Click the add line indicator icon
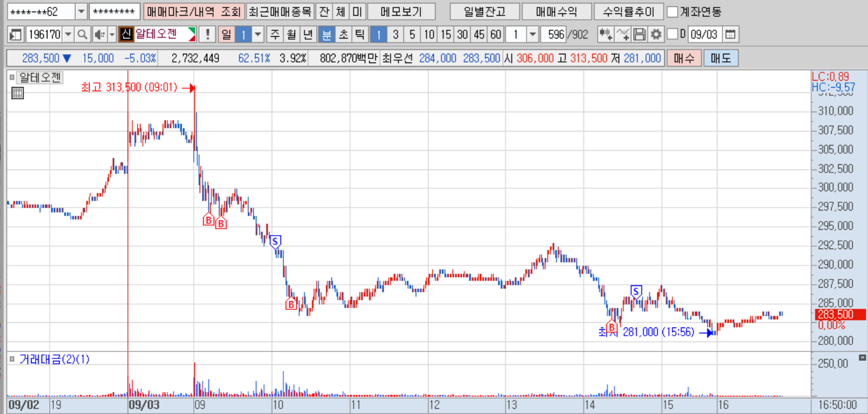 coord(623,34)
